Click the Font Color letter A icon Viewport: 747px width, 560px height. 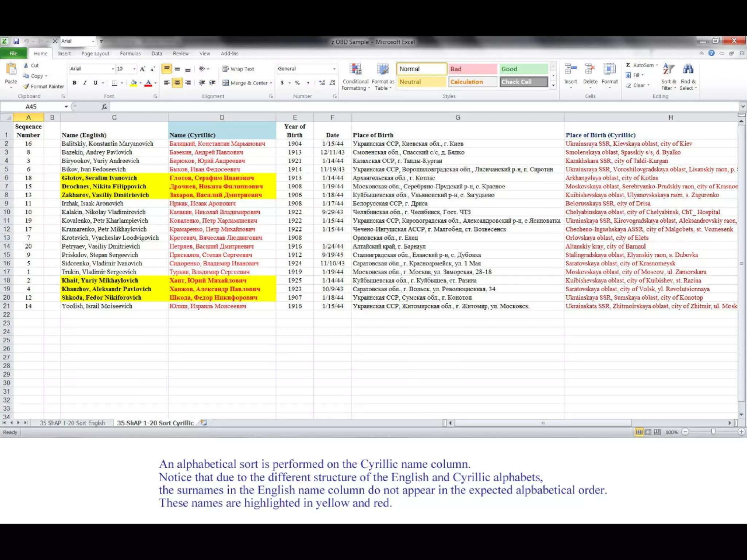(148, 83)
